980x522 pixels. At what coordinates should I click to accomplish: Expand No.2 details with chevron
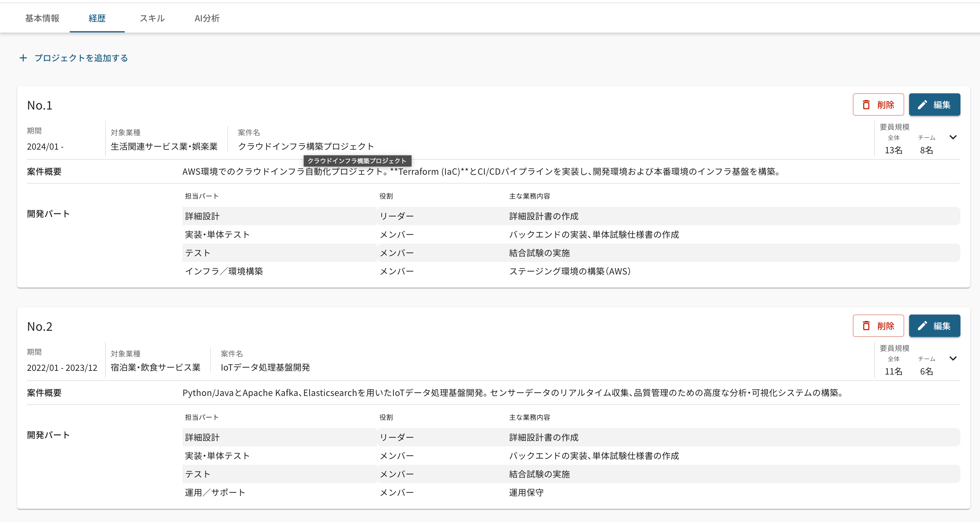952,359
